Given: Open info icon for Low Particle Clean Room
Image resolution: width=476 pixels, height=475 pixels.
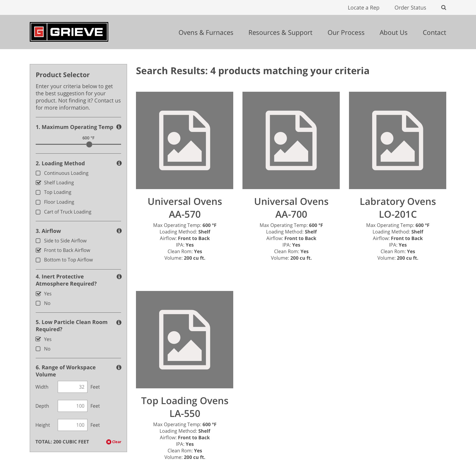Looking at the screenshot, I should (x=119, y=323).
